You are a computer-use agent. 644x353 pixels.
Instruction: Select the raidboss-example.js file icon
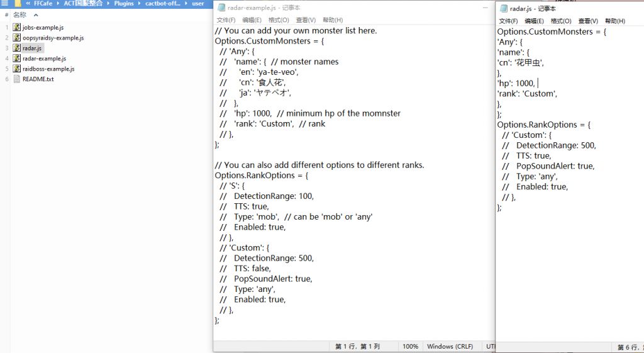(x=16, y=68)
